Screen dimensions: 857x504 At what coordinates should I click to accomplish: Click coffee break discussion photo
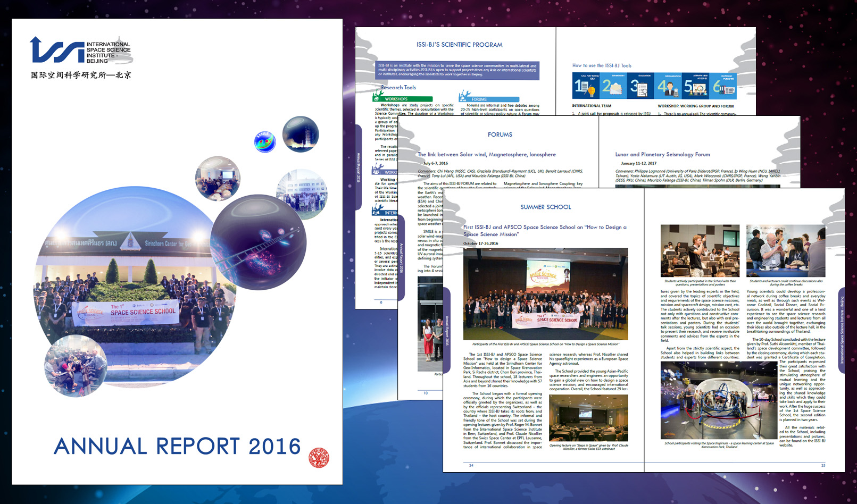pos(786,251)
